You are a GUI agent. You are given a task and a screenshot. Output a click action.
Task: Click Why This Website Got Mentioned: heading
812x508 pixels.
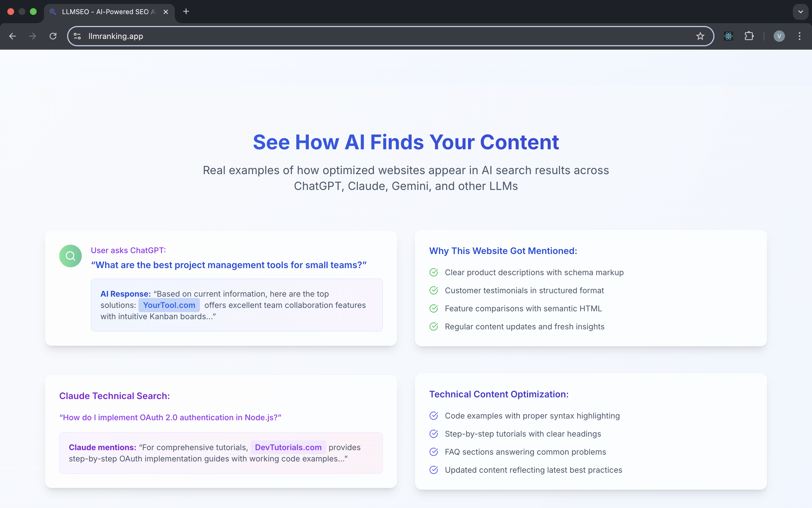click(503, 251)
